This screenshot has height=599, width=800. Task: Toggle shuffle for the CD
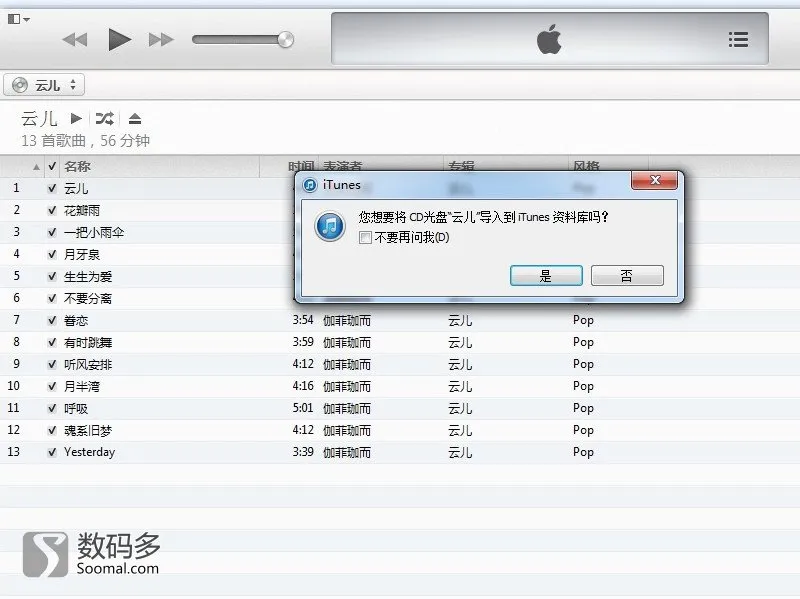coord(105,119)
